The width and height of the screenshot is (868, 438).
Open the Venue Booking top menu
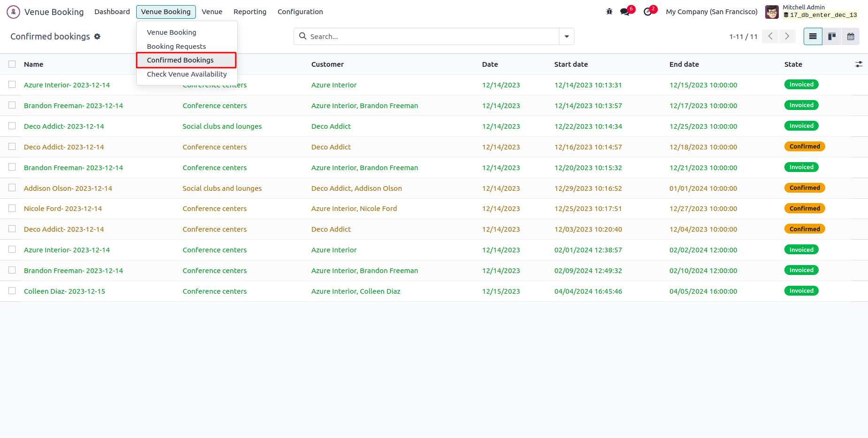click(166, 12)
